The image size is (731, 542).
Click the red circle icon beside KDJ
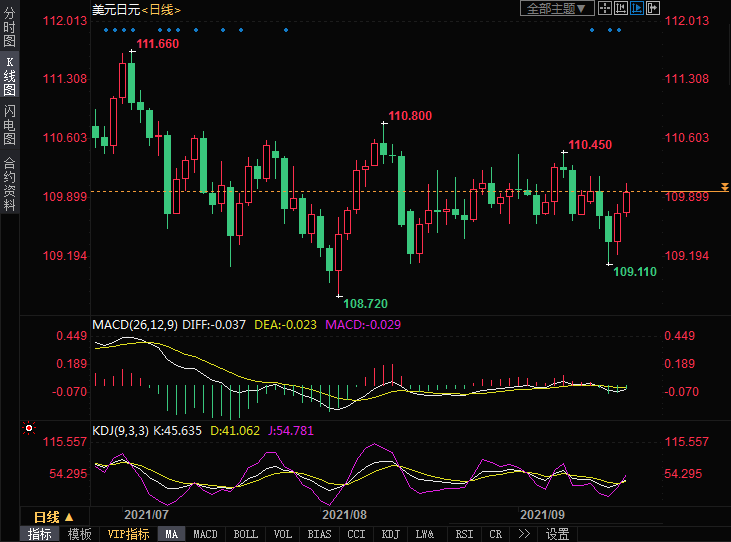point(29,429)
